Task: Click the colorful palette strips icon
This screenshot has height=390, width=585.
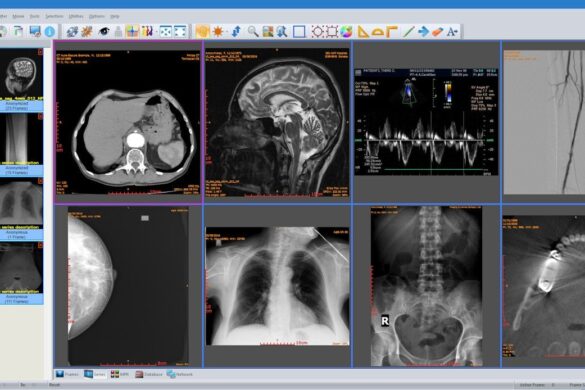Action: [x=147, y=32]
